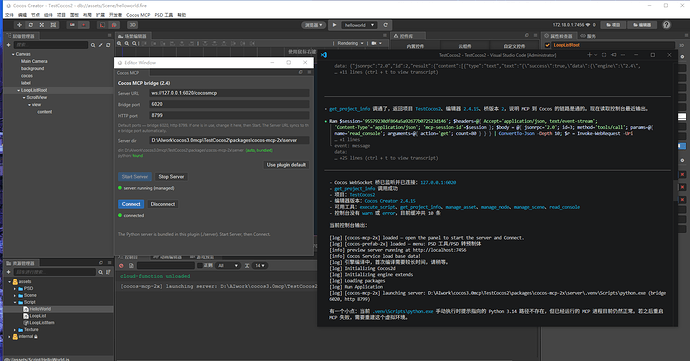
Task: Click the add node plus icon in hierarchy
Action: click(8, 45)
